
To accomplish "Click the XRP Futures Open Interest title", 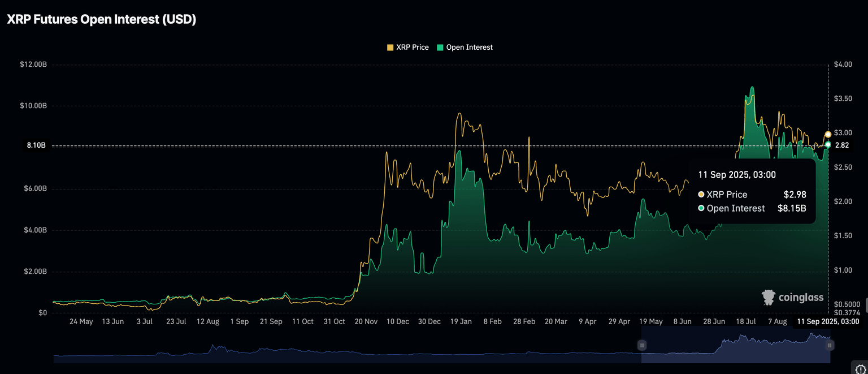I will 101,19.
